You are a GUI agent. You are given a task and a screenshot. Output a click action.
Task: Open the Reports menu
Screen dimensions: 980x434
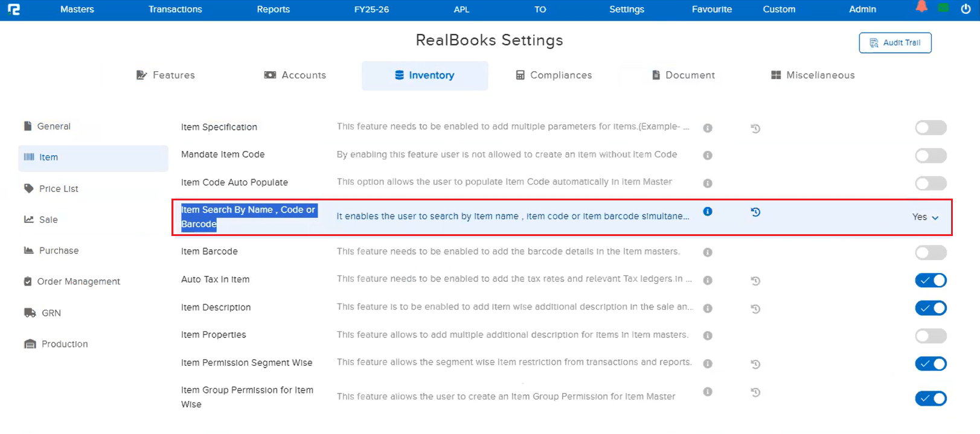pos(273,9)
